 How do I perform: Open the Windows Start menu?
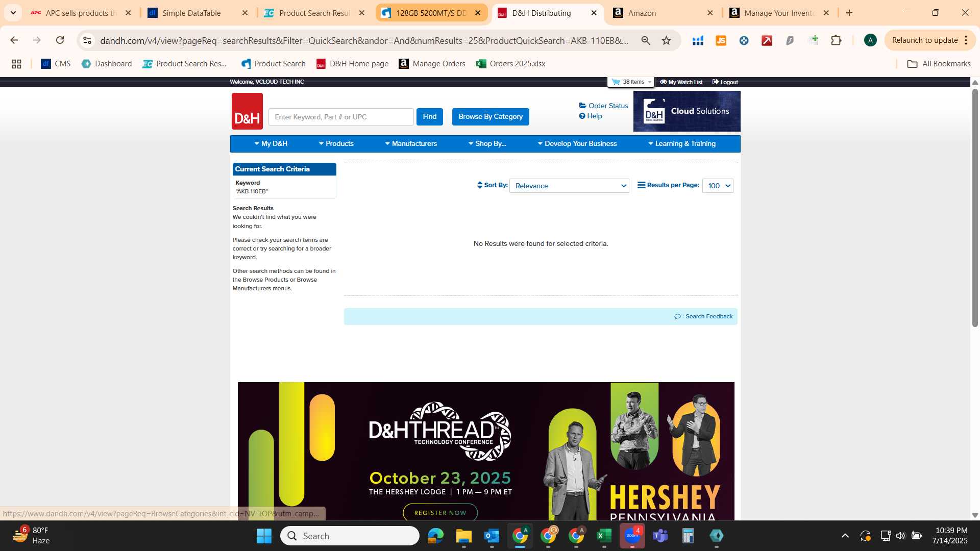pyautogui.click(x=264, y=536)
